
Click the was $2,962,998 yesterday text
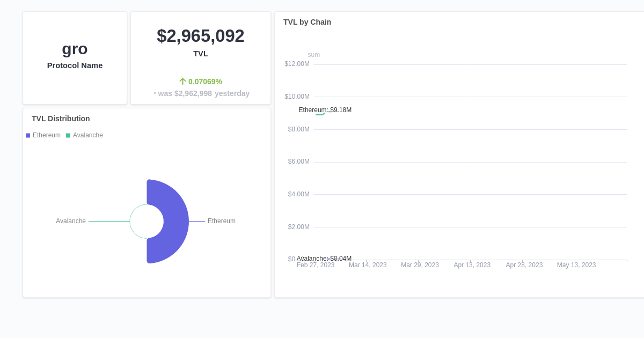click(x=201, y=93)
